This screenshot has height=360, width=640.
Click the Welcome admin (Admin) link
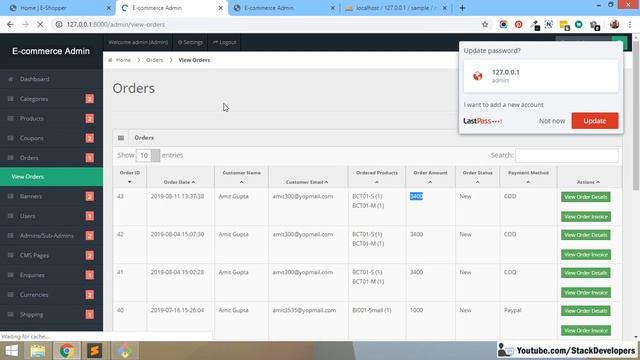pyautogui.click(x=138, y=42)
